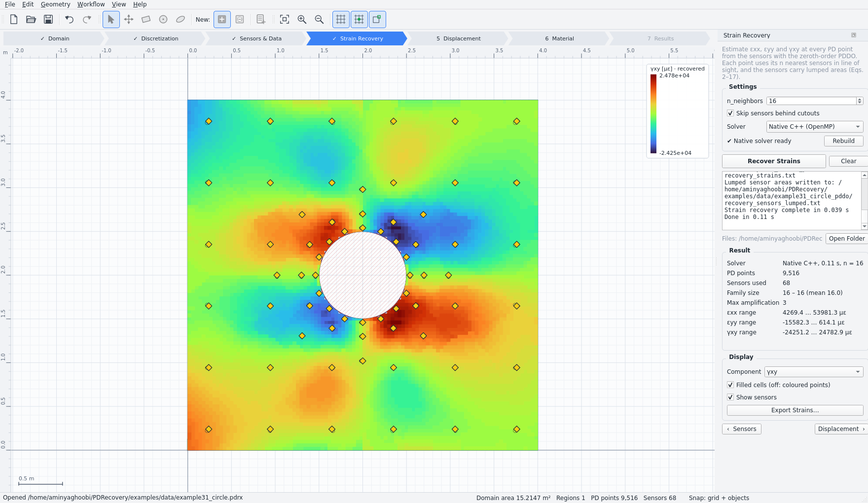Image resolution: width=868 pixels, height=503 pixels.
Task: Open the Edit menu
Action: 28,4
